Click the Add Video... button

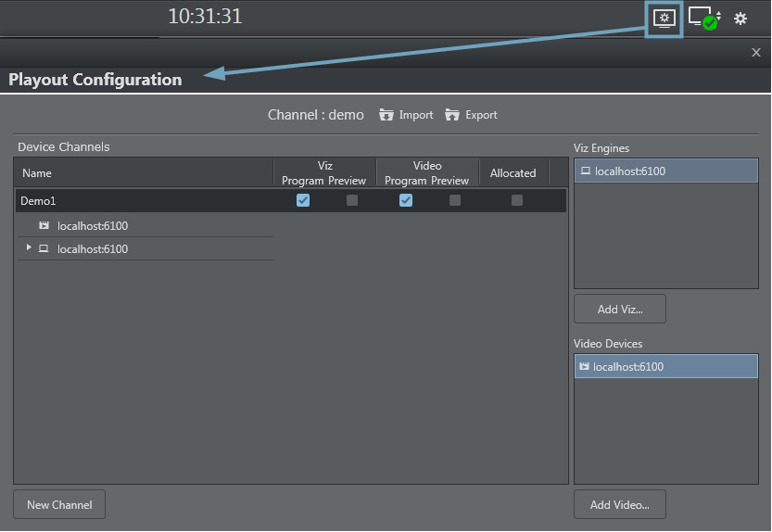click(619, 505)
